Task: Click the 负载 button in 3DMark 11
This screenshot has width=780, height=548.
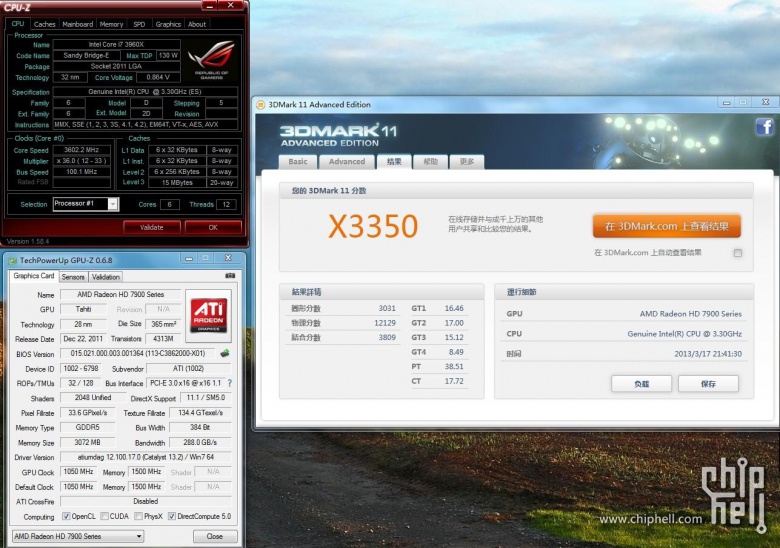Action: point(641,383)
